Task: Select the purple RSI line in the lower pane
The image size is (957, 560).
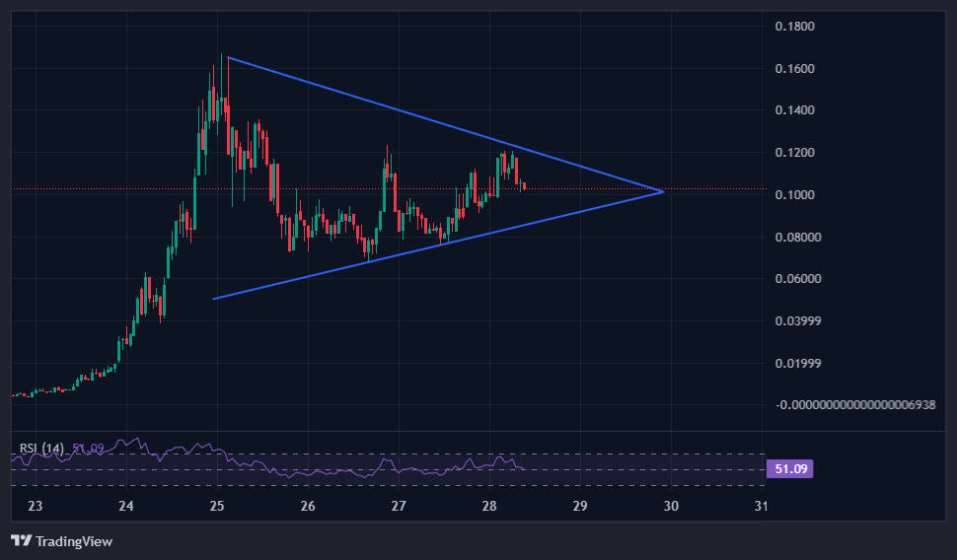Action: coord(296,472)
